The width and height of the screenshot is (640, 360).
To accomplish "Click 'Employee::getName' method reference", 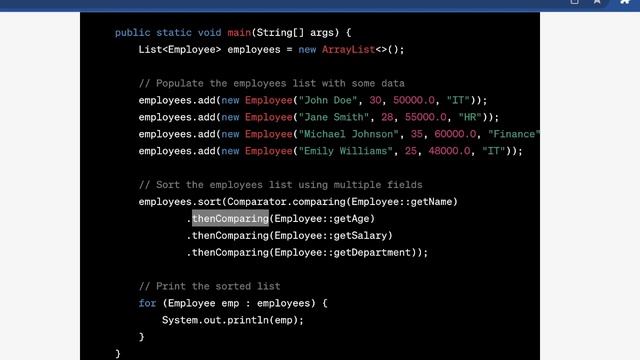I will pos(402,202).
